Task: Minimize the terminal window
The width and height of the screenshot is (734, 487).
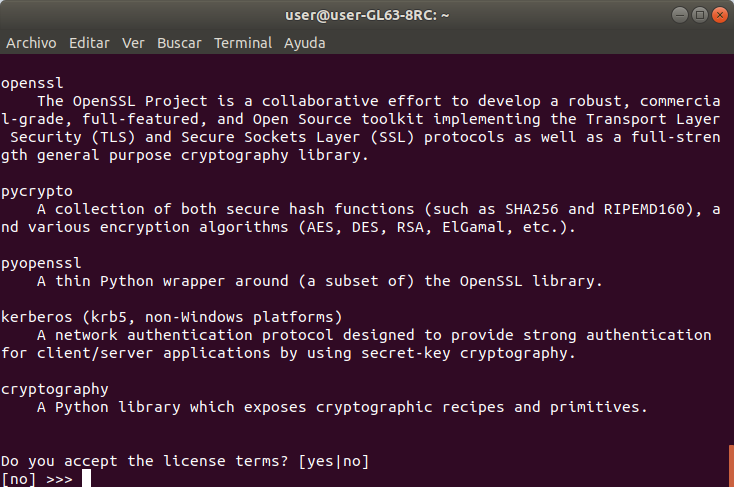Action: coord(680,15)
